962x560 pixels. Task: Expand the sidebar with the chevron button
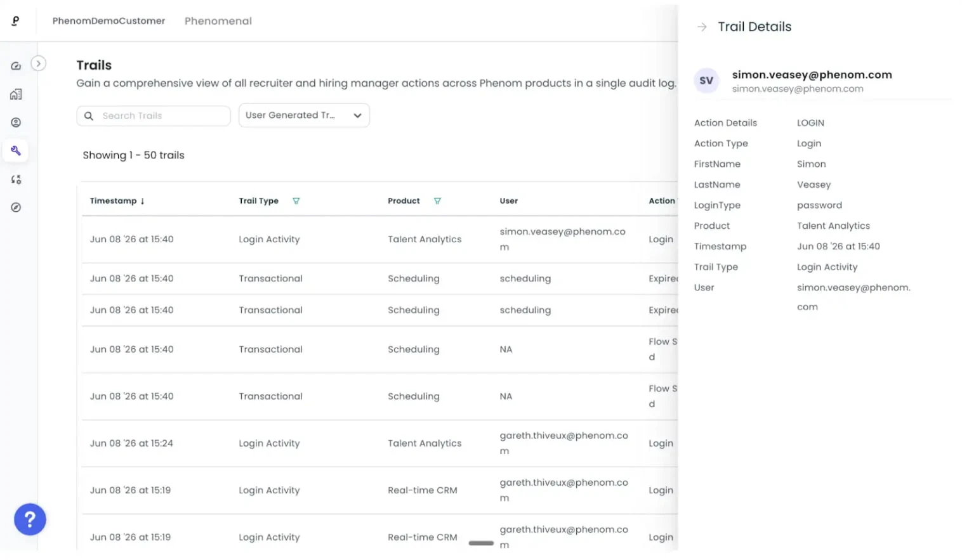click(39, 63)
